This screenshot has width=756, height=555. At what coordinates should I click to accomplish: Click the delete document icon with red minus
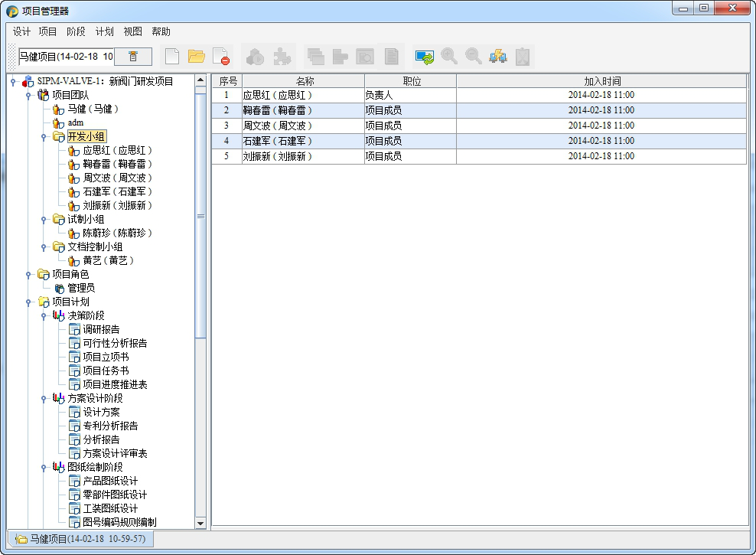(221, 57)
